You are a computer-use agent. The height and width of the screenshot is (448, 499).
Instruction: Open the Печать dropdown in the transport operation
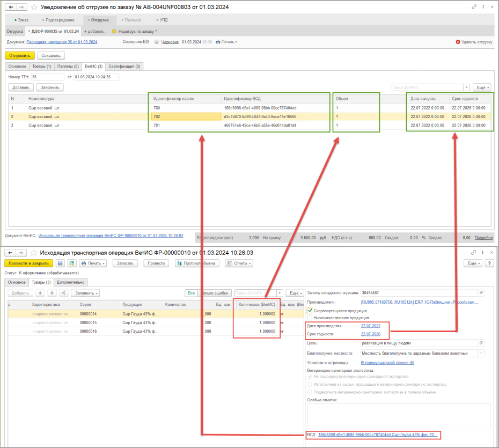click(x=93, y=263)
